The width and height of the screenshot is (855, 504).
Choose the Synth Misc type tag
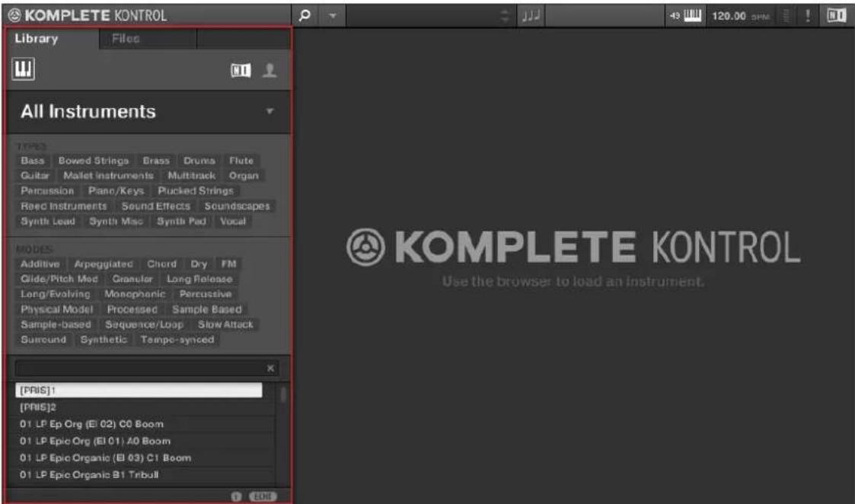click(116, 222)
